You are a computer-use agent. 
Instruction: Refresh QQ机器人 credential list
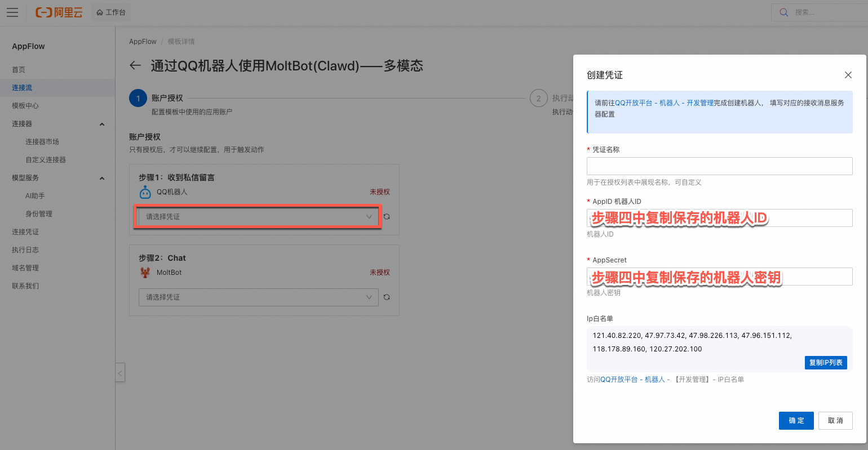pyautogui.click(x=387, y=217)
